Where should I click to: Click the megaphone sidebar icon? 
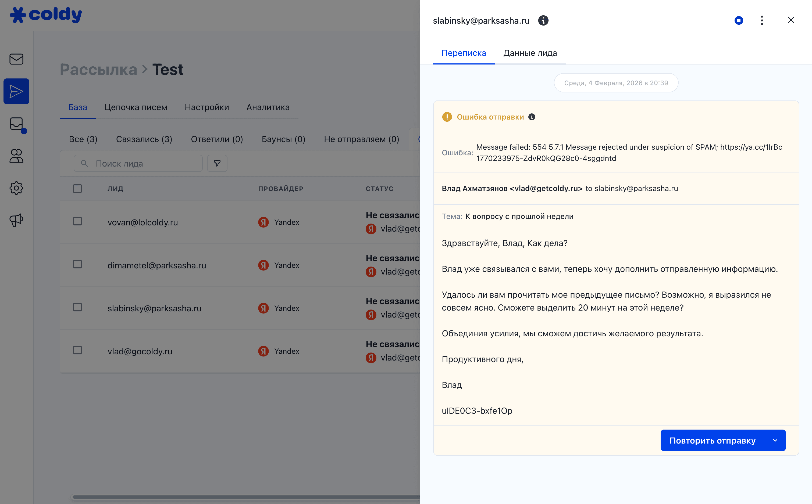(16, 220)
